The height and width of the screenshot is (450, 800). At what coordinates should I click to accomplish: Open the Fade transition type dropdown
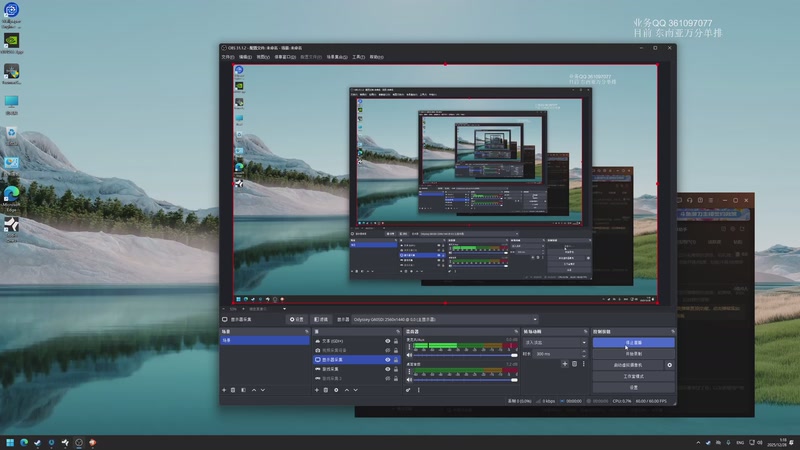(555, 342)
